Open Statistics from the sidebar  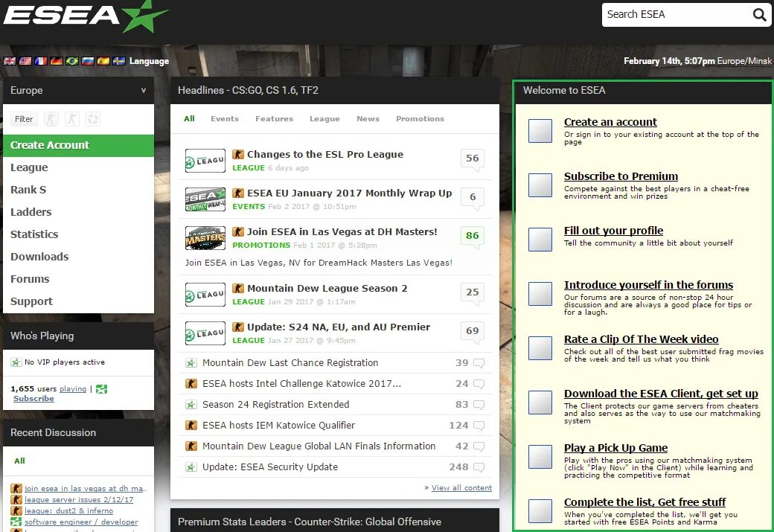tap(34, 234)
